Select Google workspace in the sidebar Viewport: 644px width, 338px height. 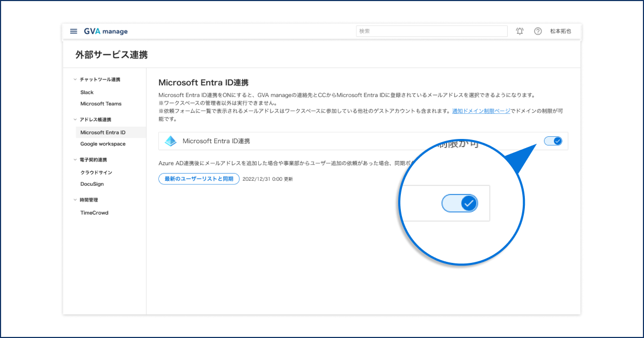[103, 144]
